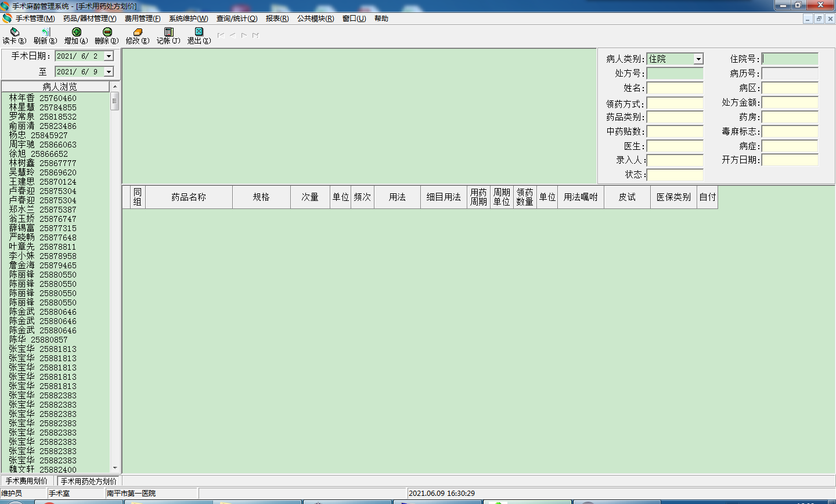
Task: Click the 开方日期 field
Action: [x=790, y=160]
